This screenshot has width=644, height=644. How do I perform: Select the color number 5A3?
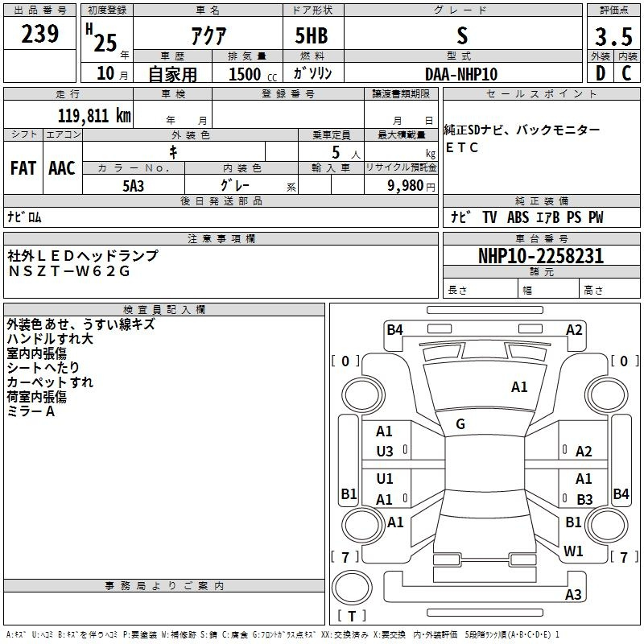tap(133, 186)
